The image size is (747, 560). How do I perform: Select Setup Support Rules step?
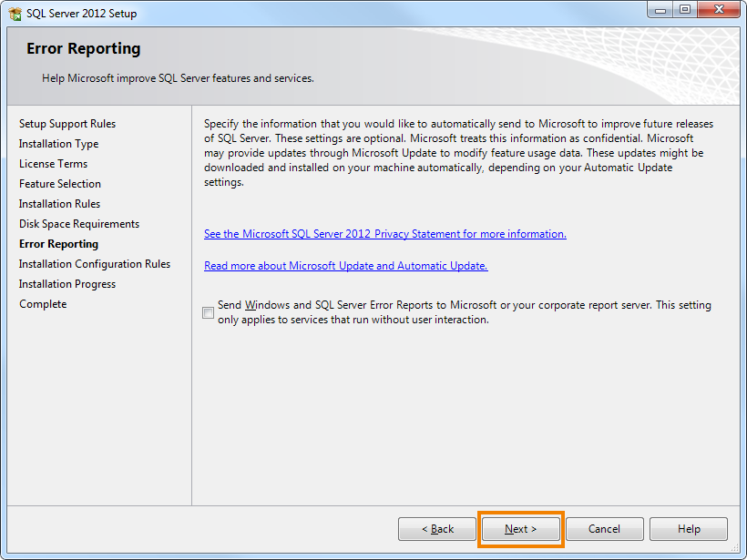click(67, 124)
